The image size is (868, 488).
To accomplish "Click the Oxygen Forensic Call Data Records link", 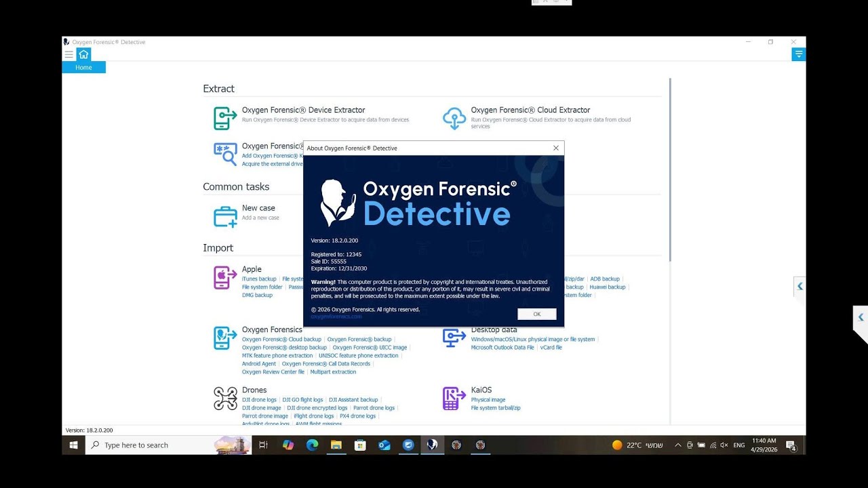I will point(326,363).
